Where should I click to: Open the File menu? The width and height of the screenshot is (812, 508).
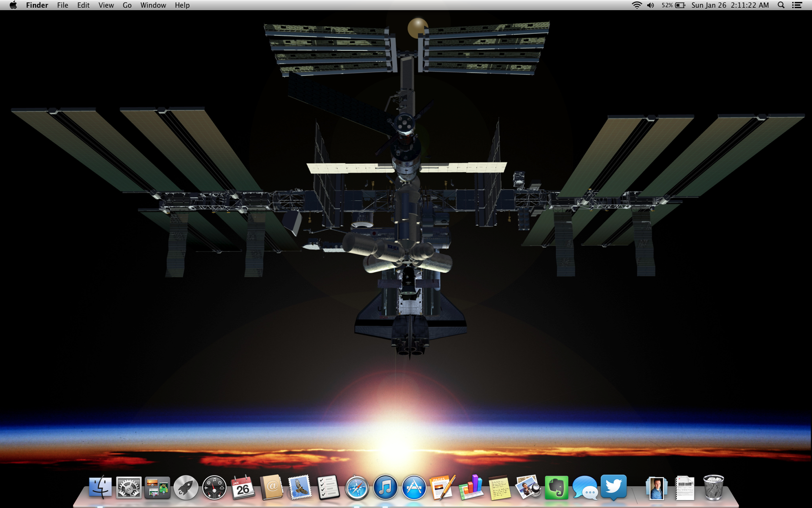click(x=63, y=5)
